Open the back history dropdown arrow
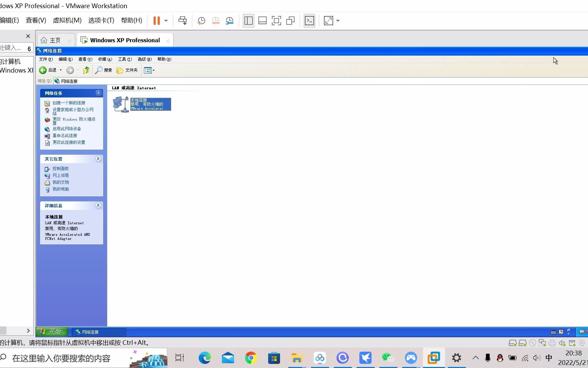 click(61, 70)
